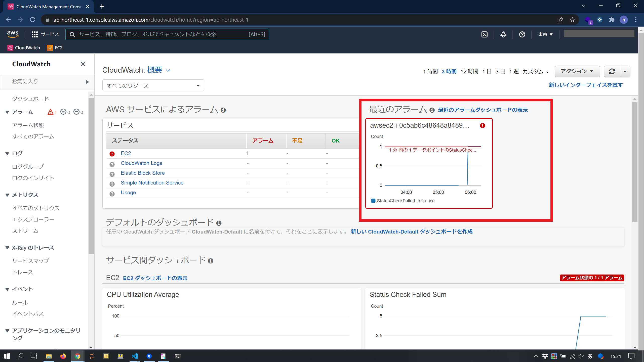Open All metrics in sidebar
The image size is (644, 362).
tap(36, 208)
